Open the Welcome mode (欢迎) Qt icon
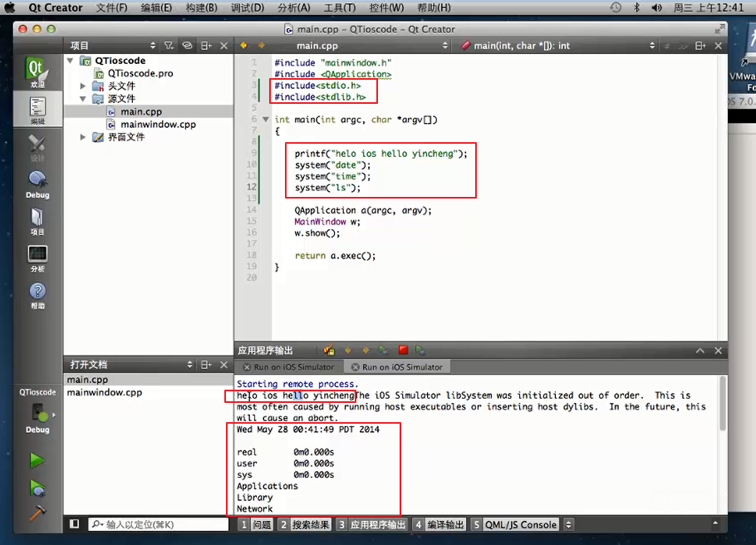The image size is (756, 545). [x=37, y=72]
